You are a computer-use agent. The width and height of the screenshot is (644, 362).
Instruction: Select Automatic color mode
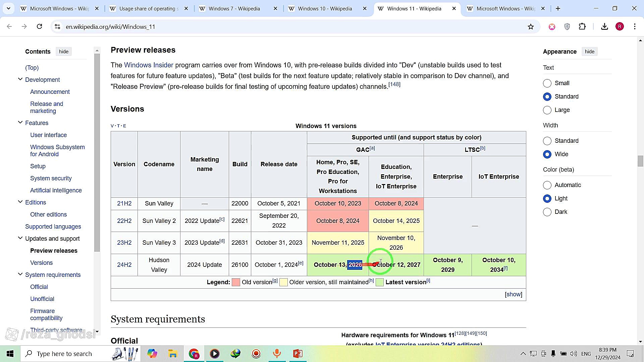coord(547,185)
